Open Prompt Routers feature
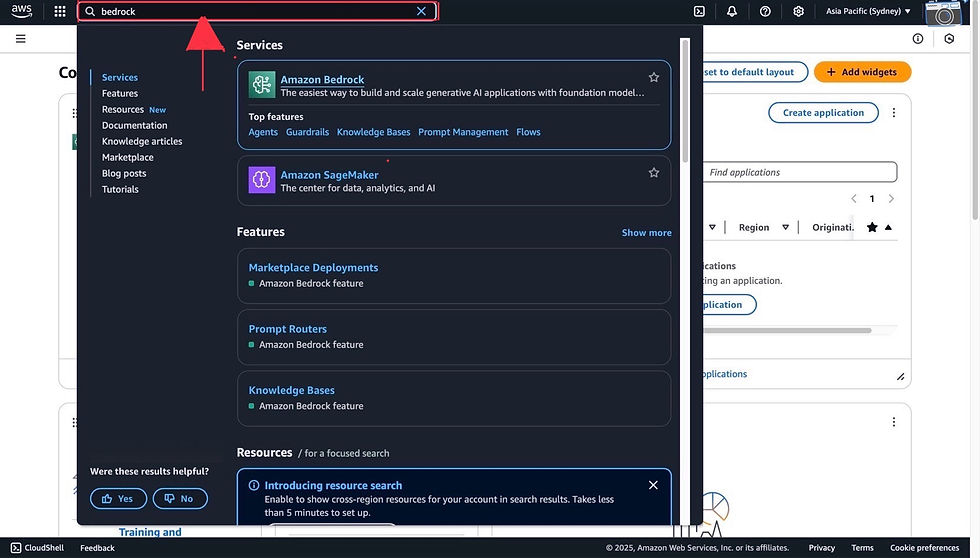Viewport: 980px width, 558px height. point(288,329)
